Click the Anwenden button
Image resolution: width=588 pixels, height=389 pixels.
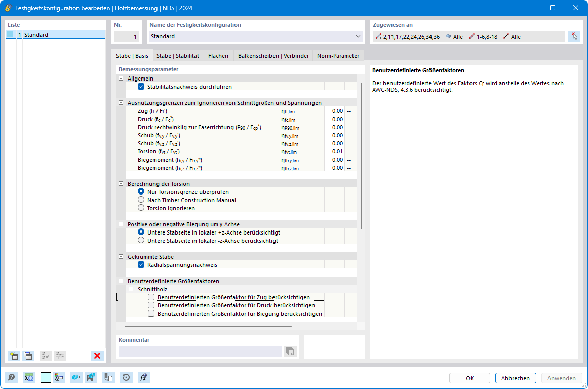(x=561, y=378)
